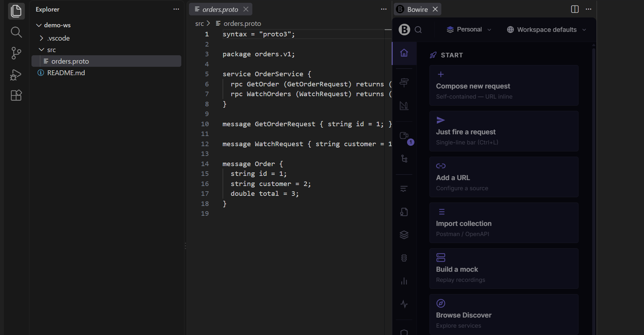Click the Bowire B logo icon

tap(404, 30)
